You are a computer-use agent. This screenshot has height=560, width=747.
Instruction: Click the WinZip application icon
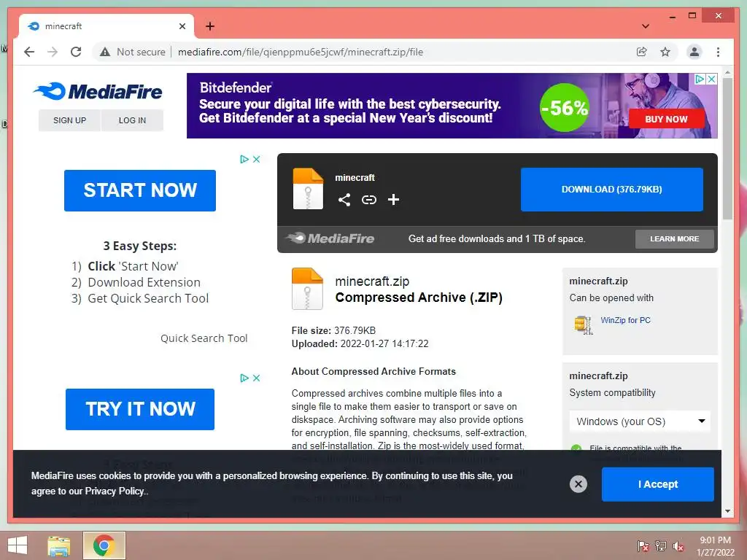point(583,324)
